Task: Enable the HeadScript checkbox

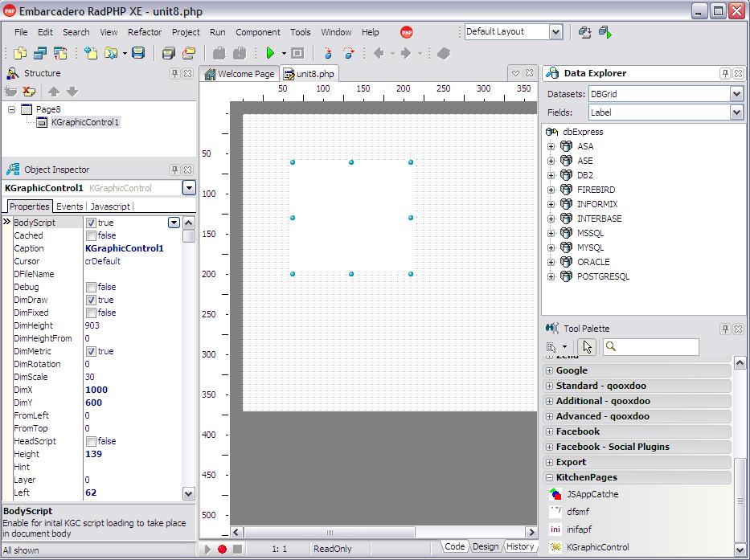Action: pyautogui.click(x=91, y=441)
